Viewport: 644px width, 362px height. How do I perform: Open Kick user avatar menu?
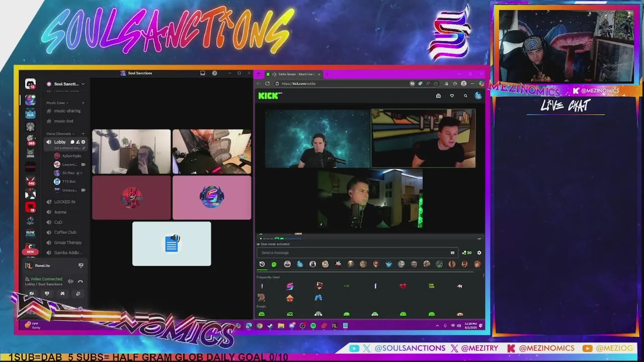click(478, 96)
